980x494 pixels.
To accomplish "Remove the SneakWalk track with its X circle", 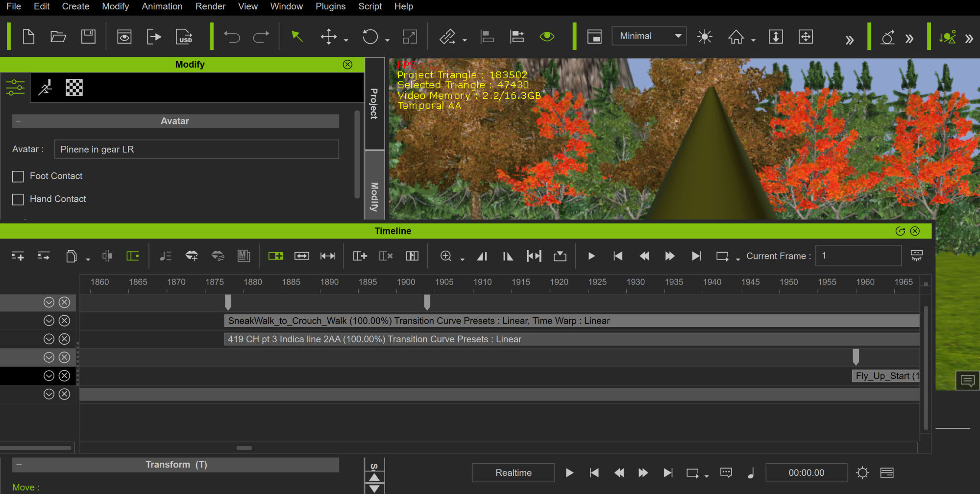I will pyautogui.click(x=65, y=321).
